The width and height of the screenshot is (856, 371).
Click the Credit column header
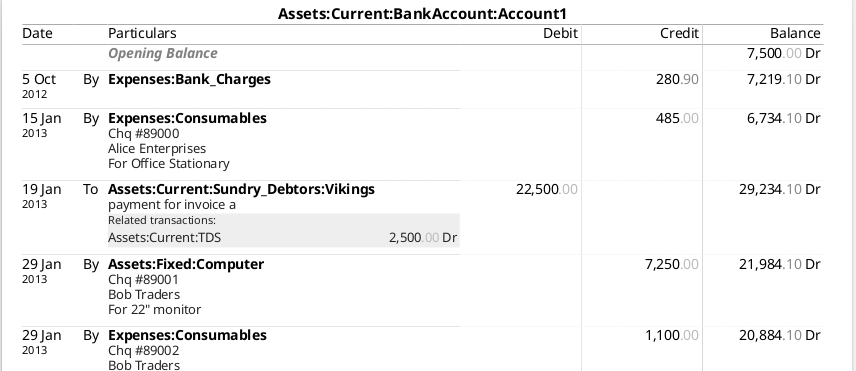coord(679,33)
